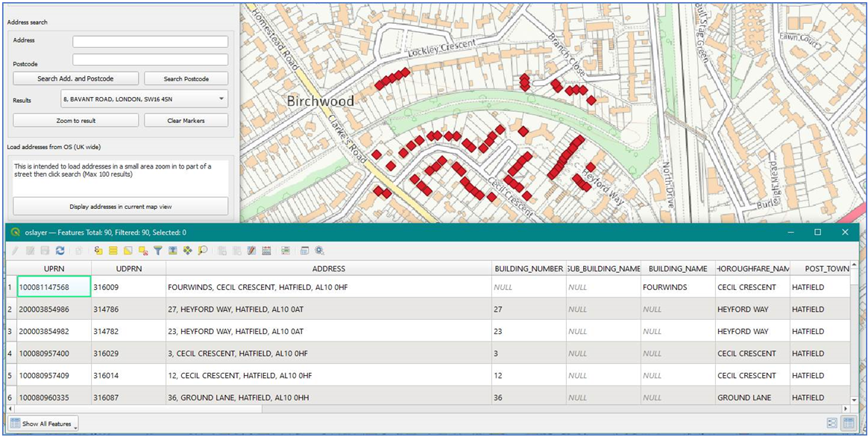Open the conditional formatting panel
Viewport: 868px width, 437px height.
pos(286,251)
